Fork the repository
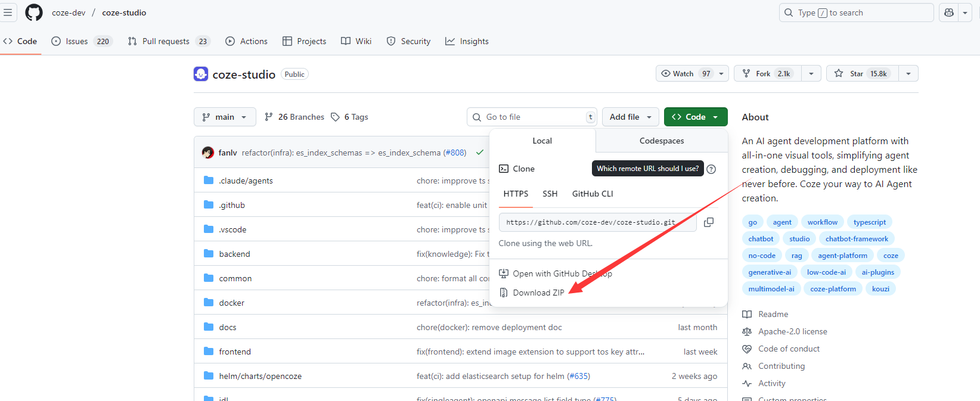 pyautogui.click(x=768, y=73)
